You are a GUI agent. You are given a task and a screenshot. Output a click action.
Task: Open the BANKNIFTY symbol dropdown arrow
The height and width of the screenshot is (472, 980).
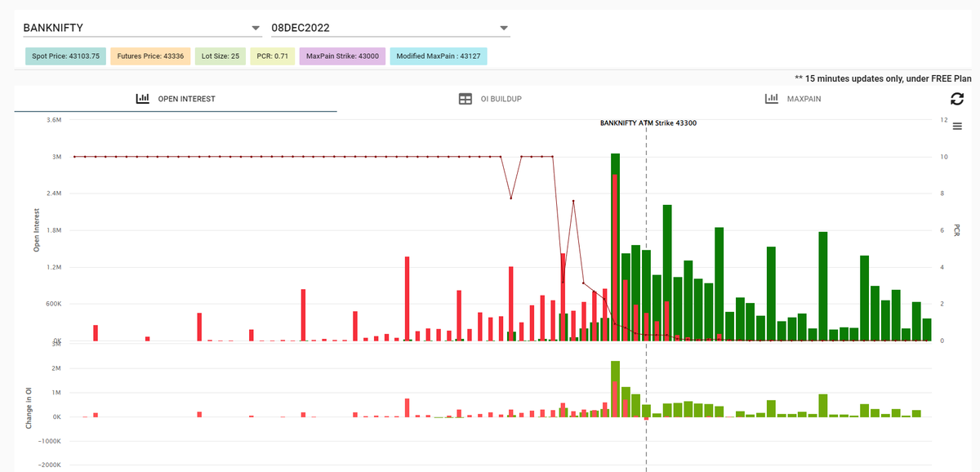pyautogui.click(x=256, y=29)
